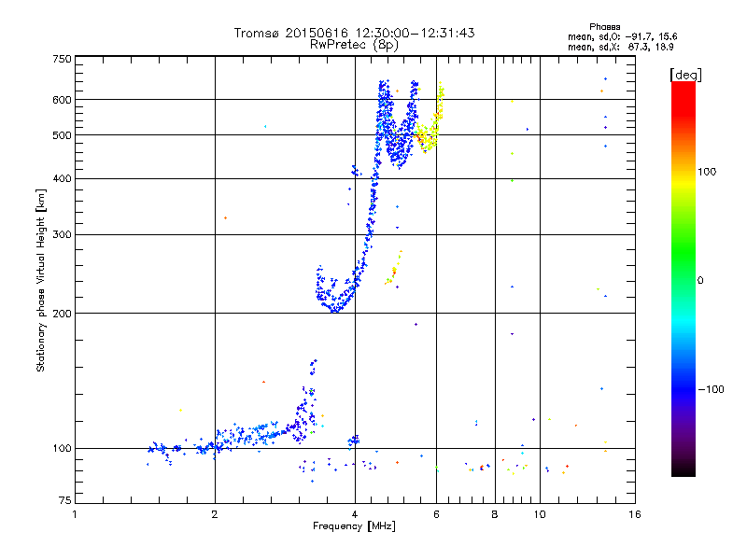Click the colorbar '0' tick label
Image resolution: width=747 pixels, height=560 pixels.
[700, 281]
